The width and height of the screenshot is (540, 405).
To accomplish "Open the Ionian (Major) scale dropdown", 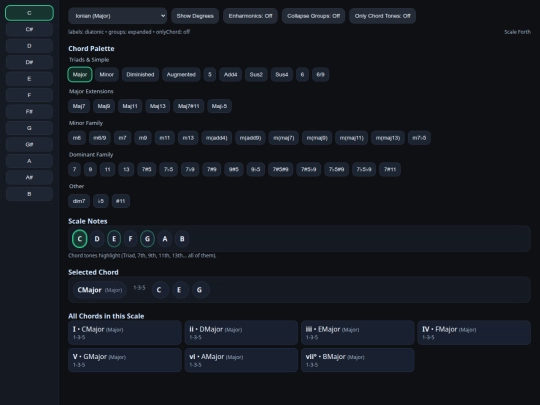I will pyautogui.click(x=117, y=16).
